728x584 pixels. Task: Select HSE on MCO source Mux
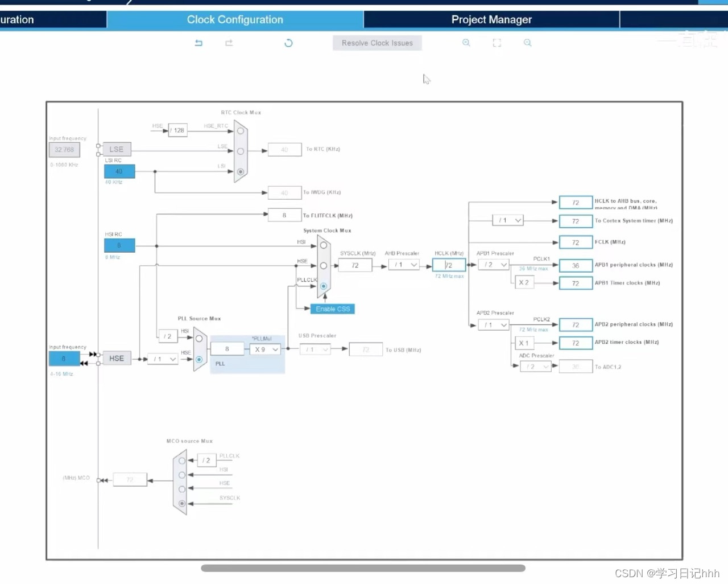[x=182, y=489]
